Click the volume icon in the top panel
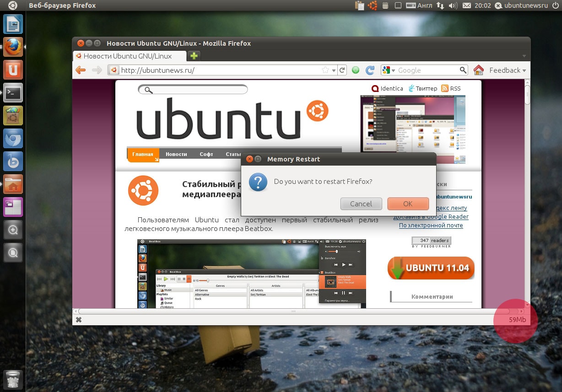This screenshot has height=392, width=562. point(453,5)
